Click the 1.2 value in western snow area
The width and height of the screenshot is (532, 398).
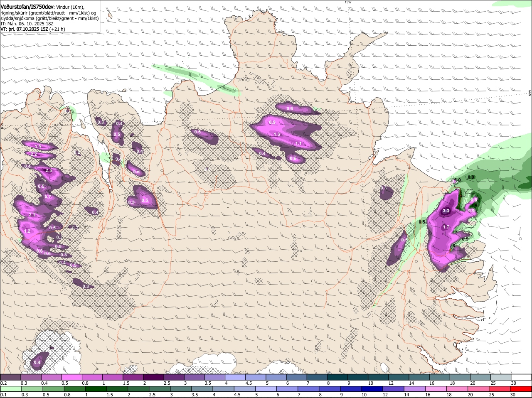tap(27, 231)
